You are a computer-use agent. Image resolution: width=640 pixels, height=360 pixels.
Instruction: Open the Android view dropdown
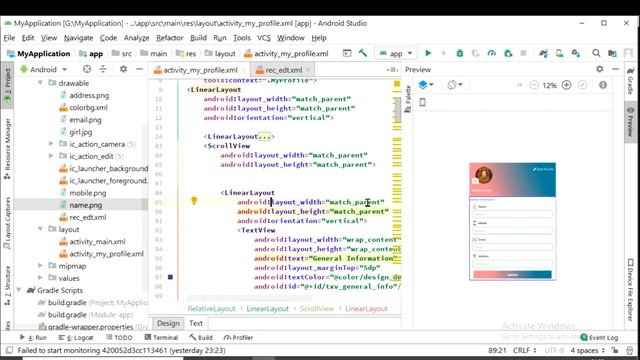44,69
